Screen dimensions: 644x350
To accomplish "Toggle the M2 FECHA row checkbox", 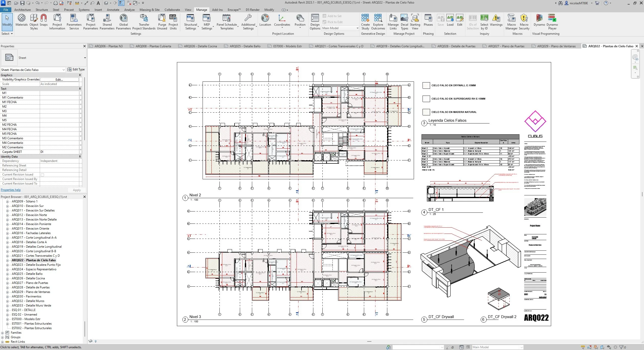I will click(81, 125).
